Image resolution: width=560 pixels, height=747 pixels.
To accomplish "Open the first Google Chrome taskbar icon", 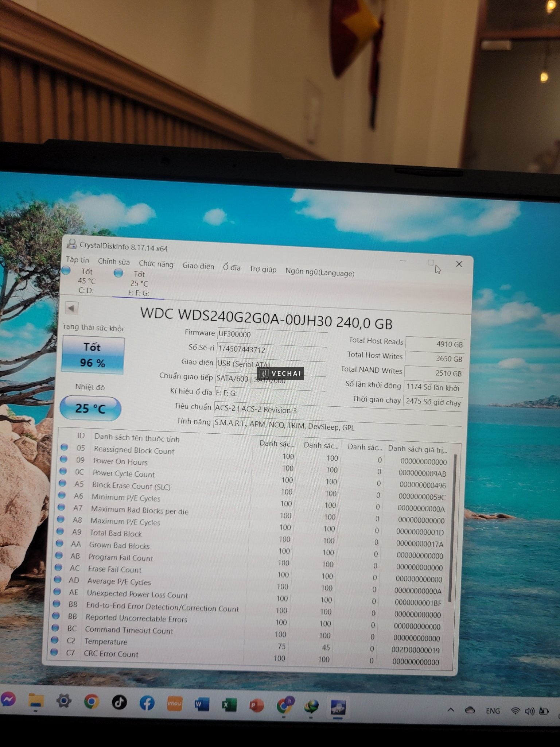I will [92, 701].
